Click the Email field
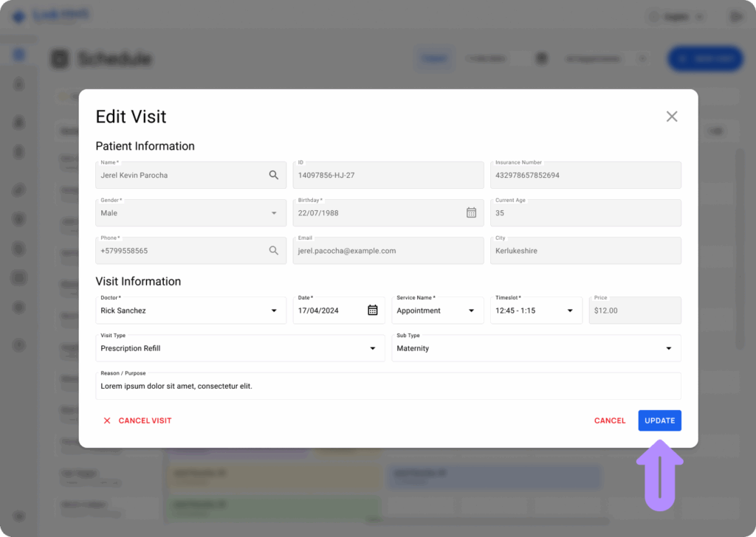This screenshot has height=537, width=756. pyautogui.click(x=388, y=251)
